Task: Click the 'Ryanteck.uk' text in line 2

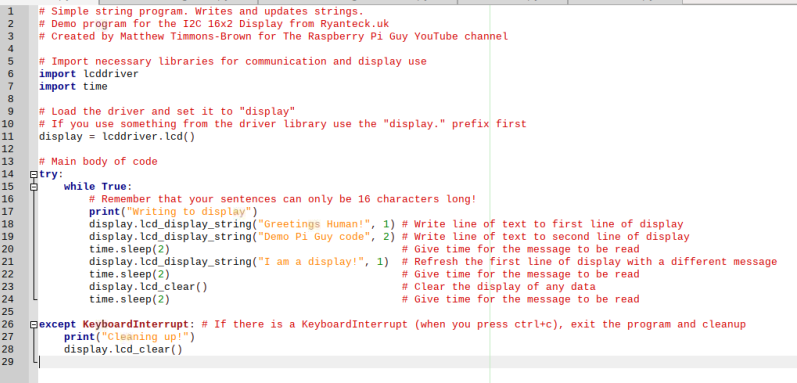Action: tap(354, 24)
